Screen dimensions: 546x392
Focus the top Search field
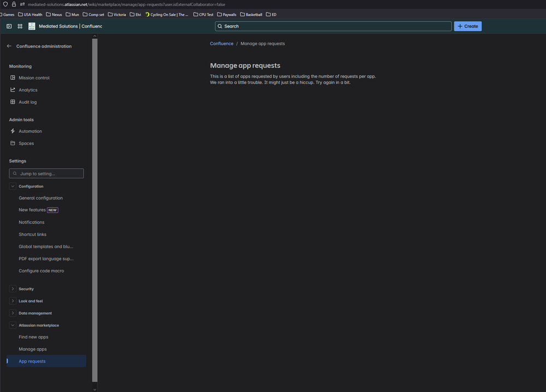pos(333,26)
